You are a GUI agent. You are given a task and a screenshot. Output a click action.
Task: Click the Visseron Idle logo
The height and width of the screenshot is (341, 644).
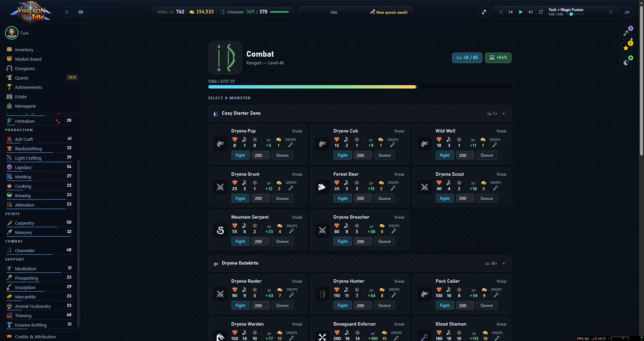[x=31, y=12]
